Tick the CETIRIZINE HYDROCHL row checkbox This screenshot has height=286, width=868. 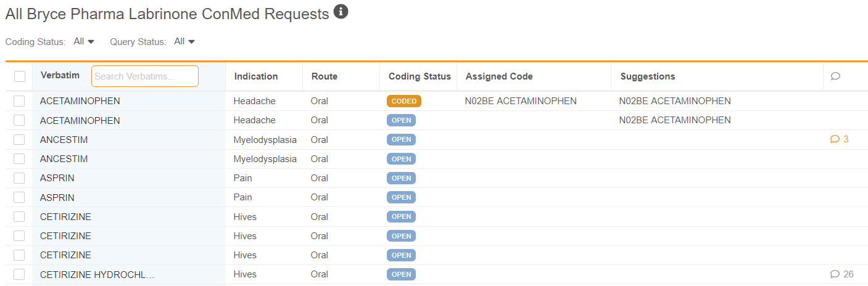click(x=19, y=274)
